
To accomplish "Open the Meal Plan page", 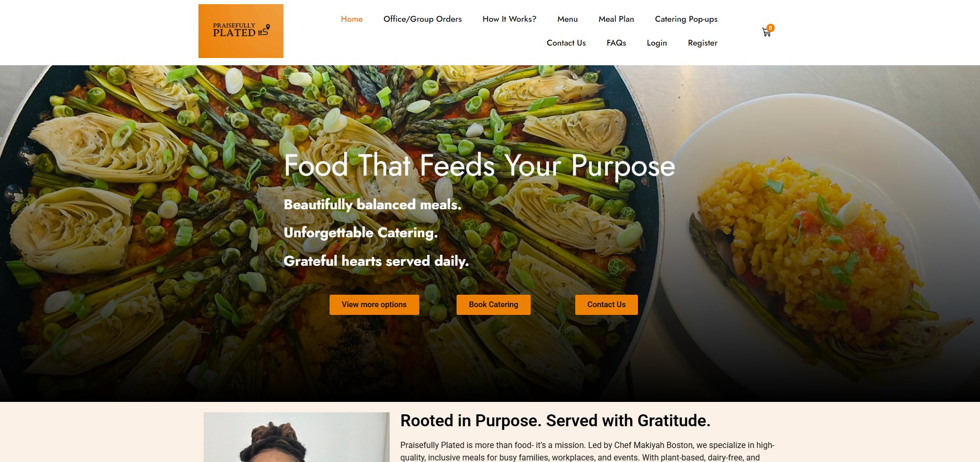I will [x=616, y=19].
